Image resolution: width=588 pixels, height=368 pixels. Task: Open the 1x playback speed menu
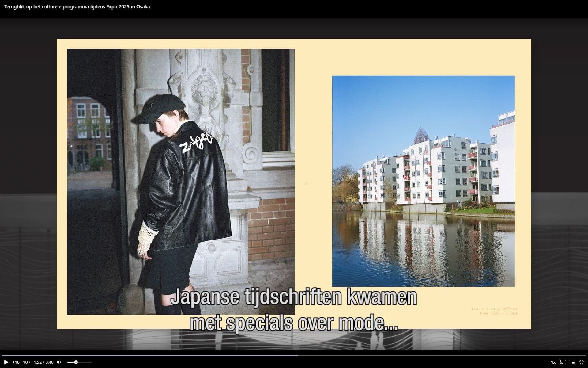tap(553, 362)
